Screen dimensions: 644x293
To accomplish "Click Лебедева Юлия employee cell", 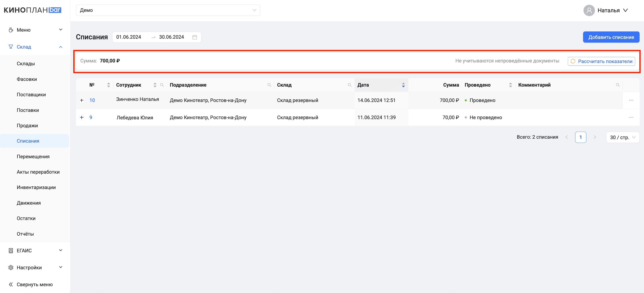I will [x=135, y=117].
